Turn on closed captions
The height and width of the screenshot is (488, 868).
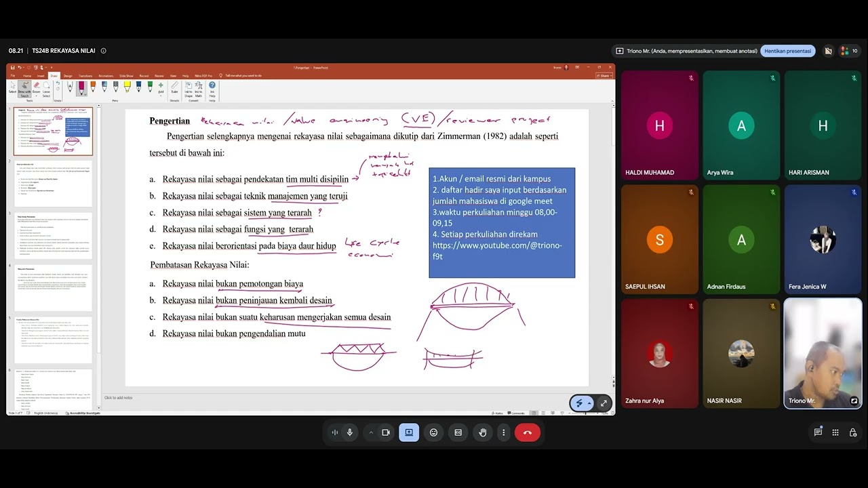[x=458, y=432]
